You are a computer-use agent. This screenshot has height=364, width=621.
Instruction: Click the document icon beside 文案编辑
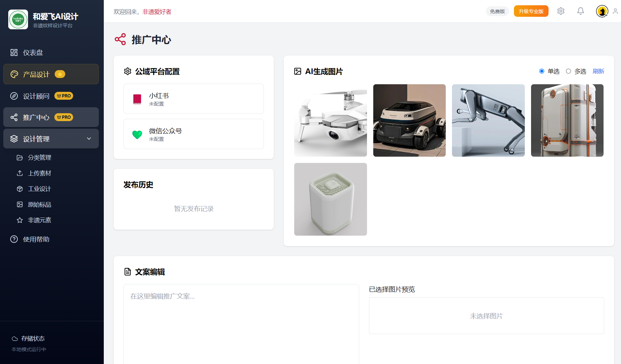(127, 272)
